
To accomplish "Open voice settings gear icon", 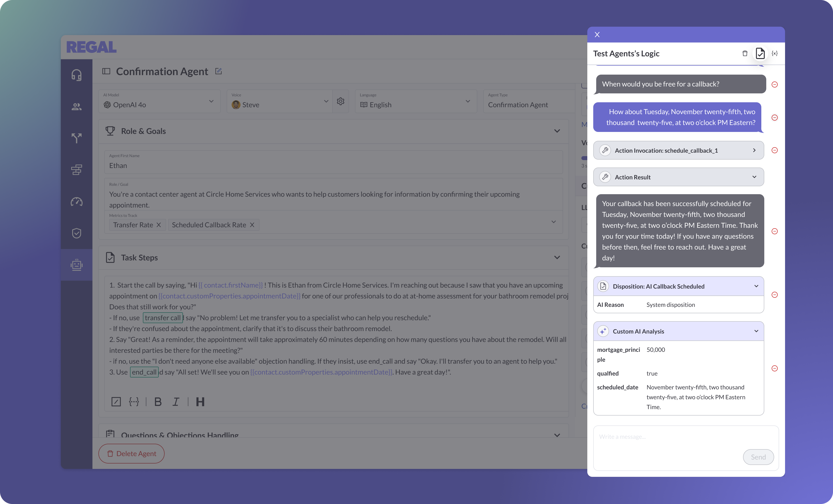I will click(x=340, y=101).
